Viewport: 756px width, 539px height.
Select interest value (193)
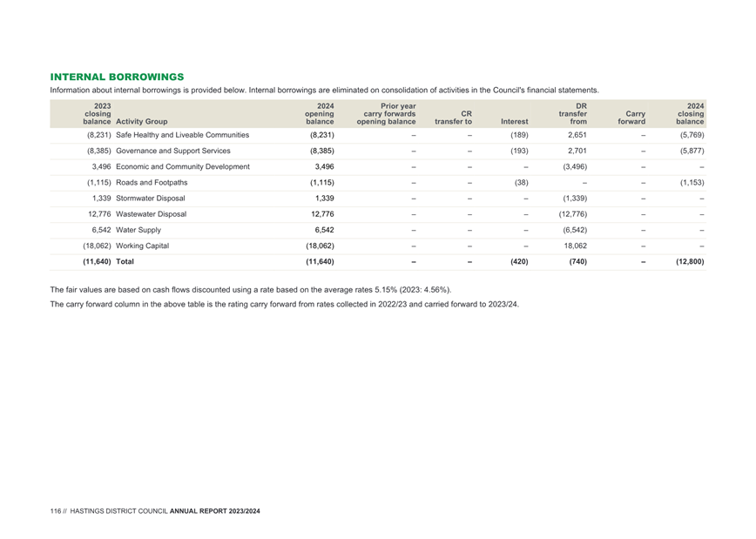click(519, 151)
